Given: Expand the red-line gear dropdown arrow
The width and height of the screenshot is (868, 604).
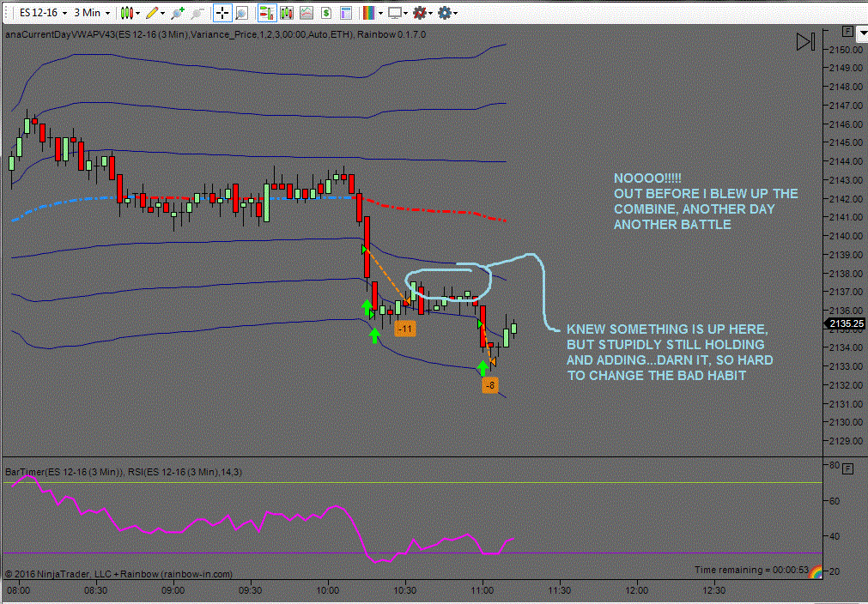Looking at the screenshot, I should point(431,13).
